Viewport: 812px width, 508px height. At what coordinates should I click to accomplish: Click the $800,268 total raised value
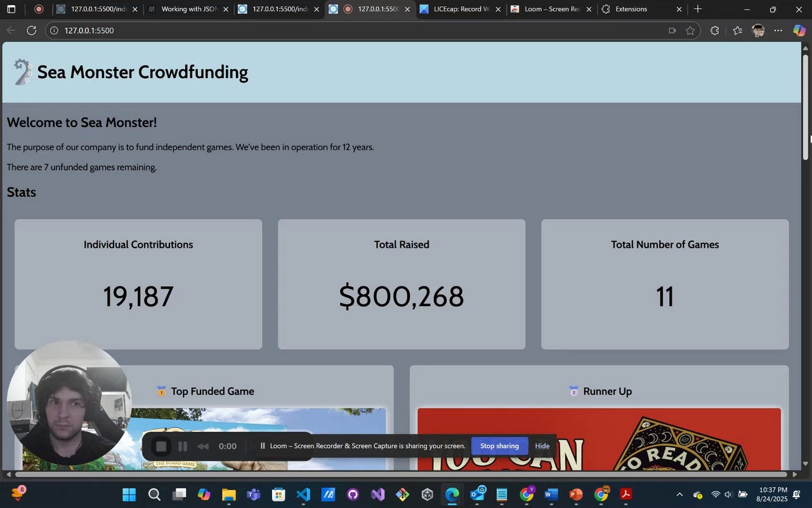click(402, 297)
